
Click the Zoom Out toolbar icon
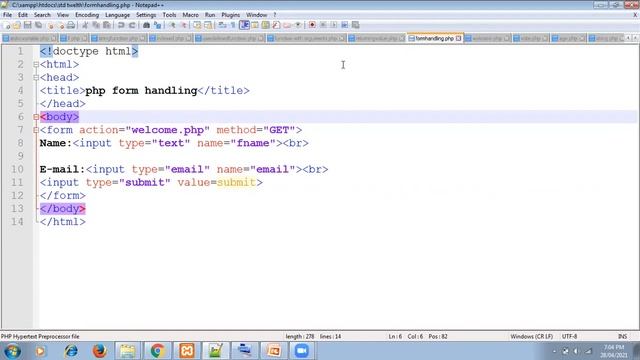click(x=183, y=25)
